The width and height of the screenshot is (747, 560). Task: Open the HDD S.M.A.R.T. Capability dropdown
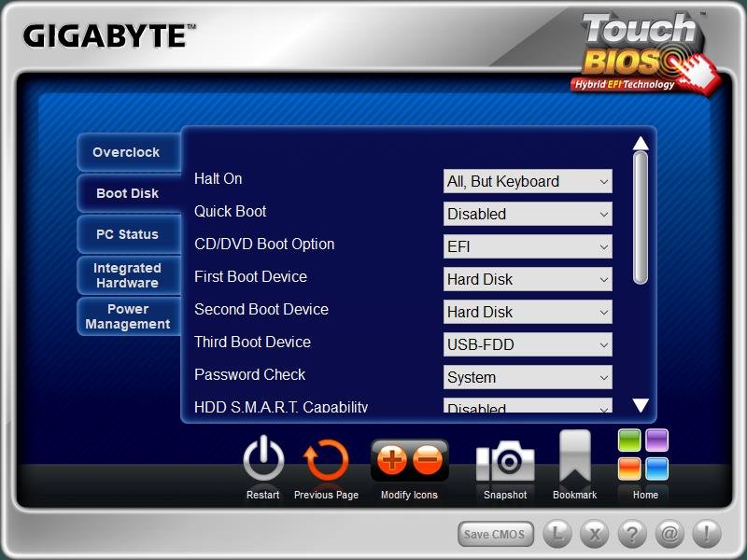click(528, 405)
